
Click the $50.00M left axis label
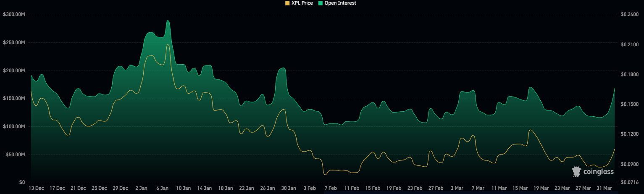16,155
